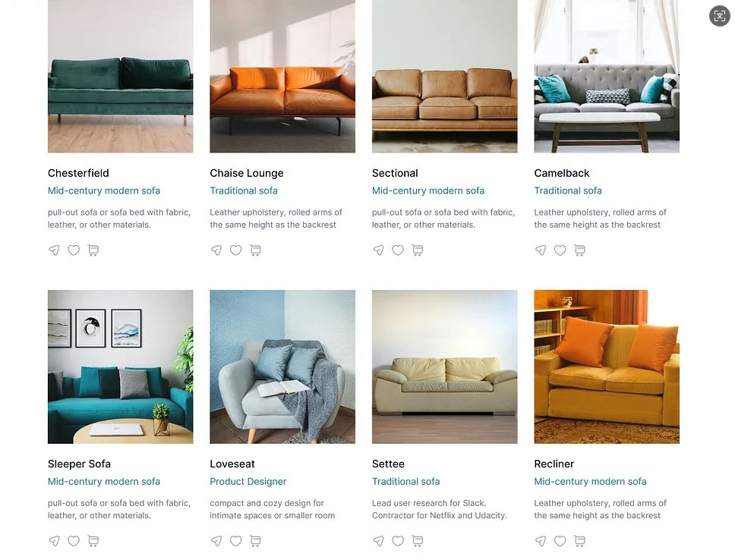Screen dimensions: 735x560
Task: Add Sleeper Sofa to shopping cart
Action: coord(93,541)
